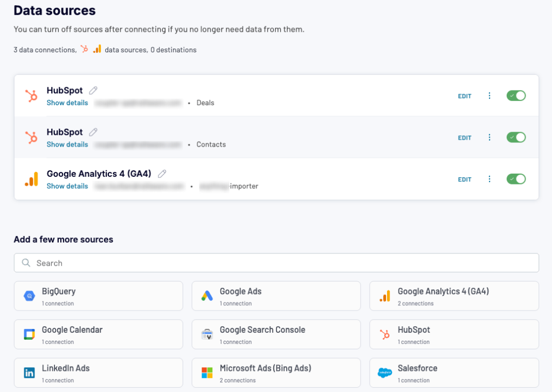This screenshot has width=552, height=392.
Task: Click the pencil icon beside HubSpot Contacts
Action: click(x=93, y=132)
